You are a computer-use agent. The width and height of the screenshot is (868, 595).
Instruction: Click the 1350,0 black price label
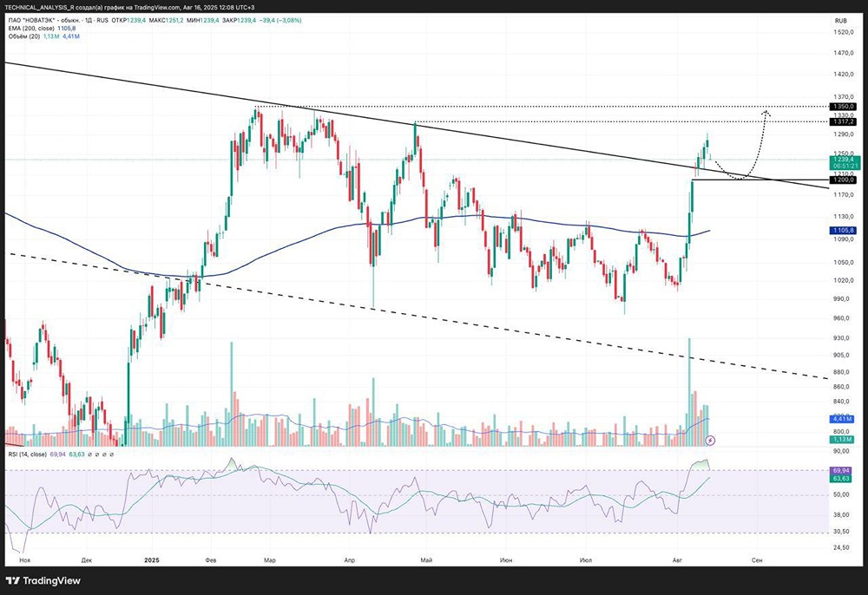click(x=843, y=106)
